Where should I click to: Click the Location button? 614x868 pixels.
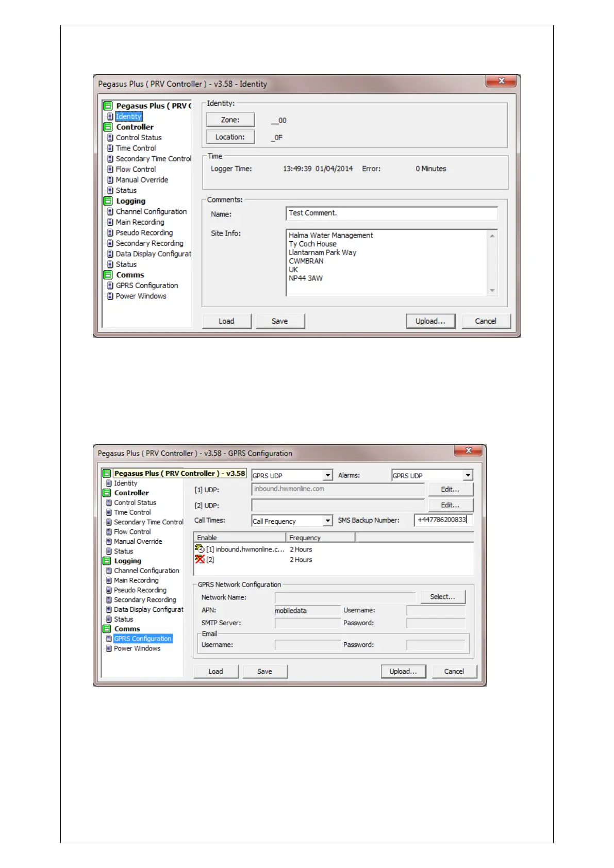pyautogui.click(x=230, y=137)
